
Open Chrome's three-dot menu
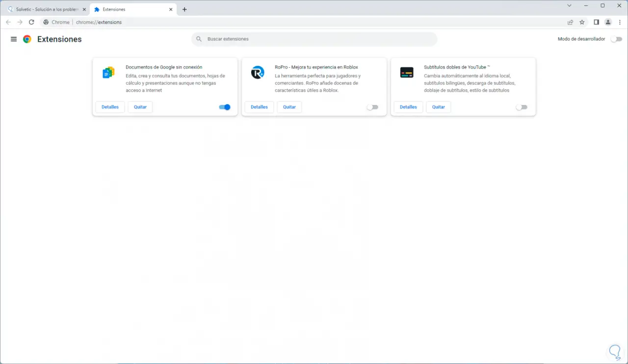click(620, 22)
